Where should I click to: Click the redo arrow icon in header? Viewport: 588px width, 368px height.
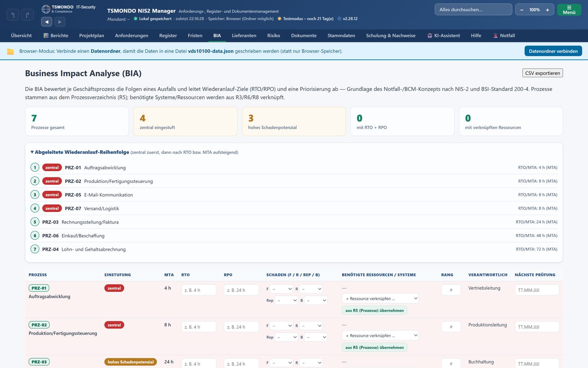coord(27,15)
